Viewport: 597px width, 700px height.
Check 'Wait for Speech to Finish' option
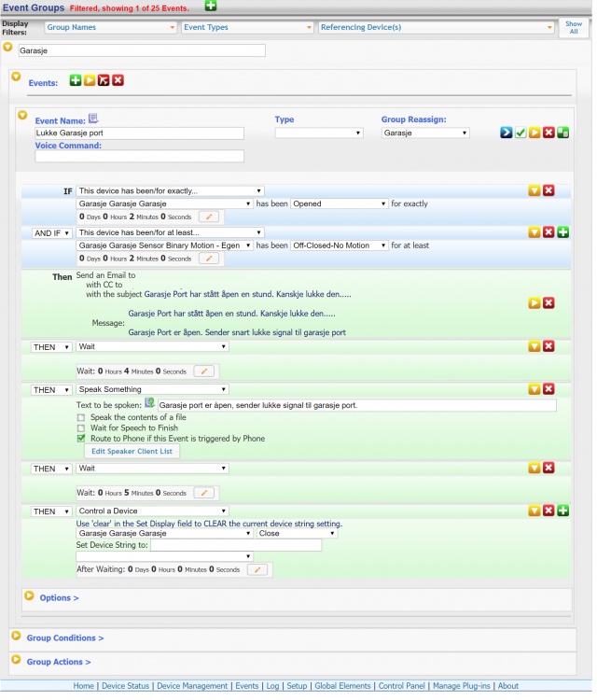(x=82, y=427)
